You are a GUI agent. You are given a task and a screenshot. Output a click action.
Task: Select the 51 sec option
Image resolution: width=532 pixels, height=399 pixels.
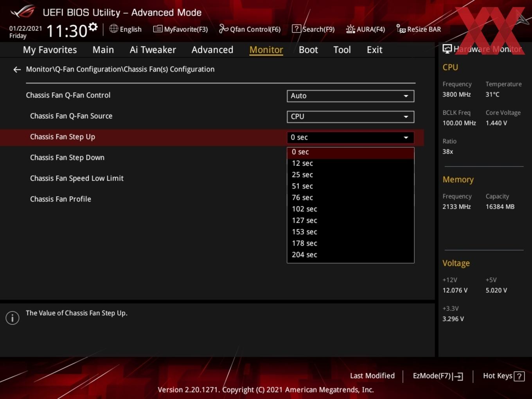[350, 186]
